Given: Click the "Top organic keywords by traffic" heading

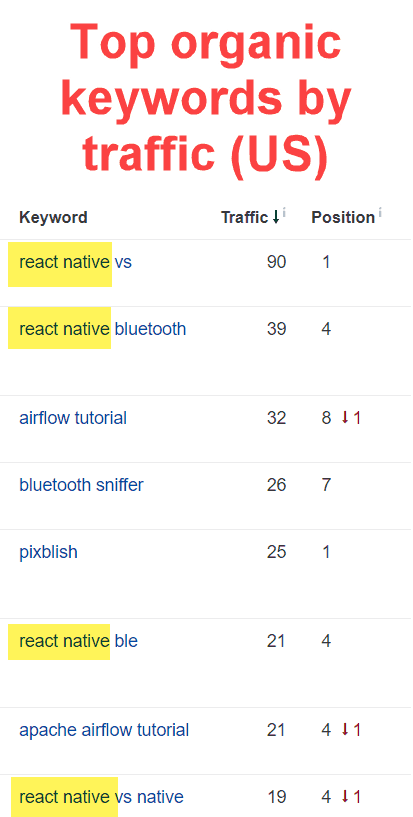Looking at the screenshot, I should point(206,98).
